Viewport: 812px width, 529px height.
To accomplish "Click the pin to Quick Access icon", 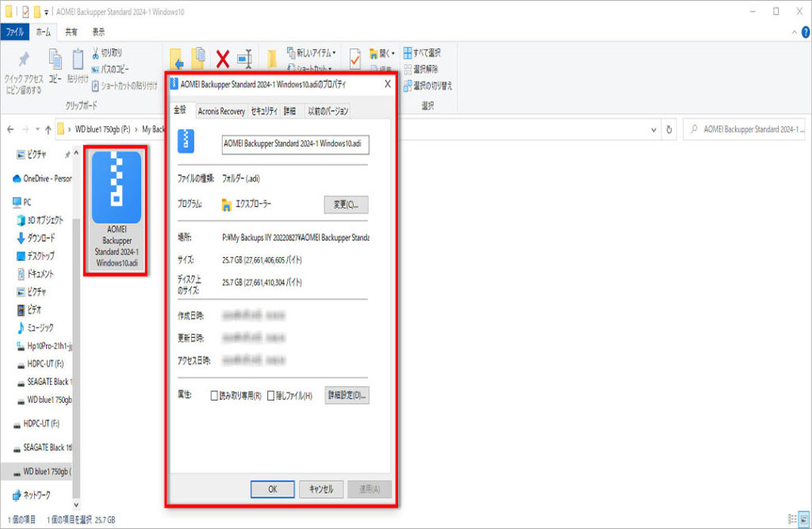I will pyautogui.click(x=23, y=61).
